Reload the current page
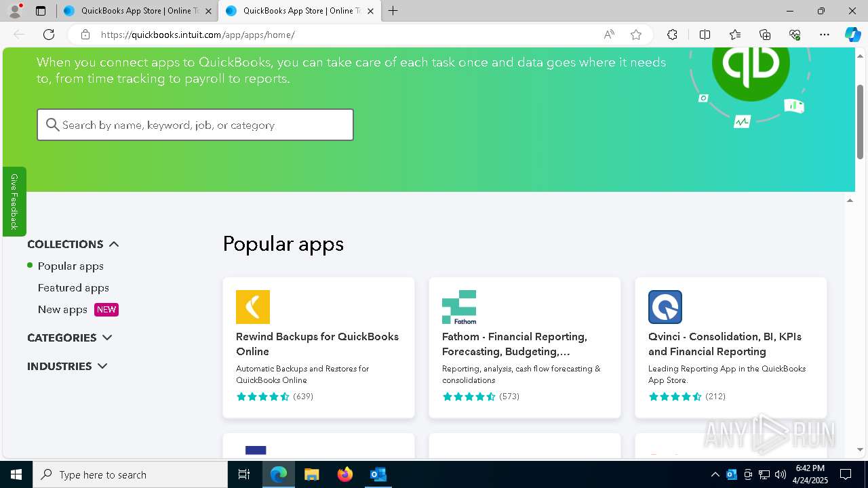868x488 pixels. pyautogui.click(x=49, y=35)
